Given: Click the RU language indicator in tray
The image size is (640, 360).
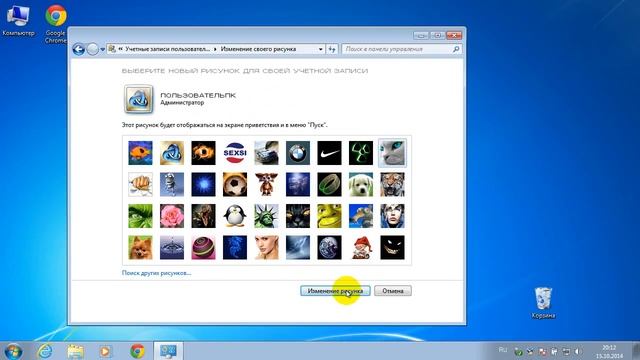Looking at the screenshot, I should click(503, 350).
